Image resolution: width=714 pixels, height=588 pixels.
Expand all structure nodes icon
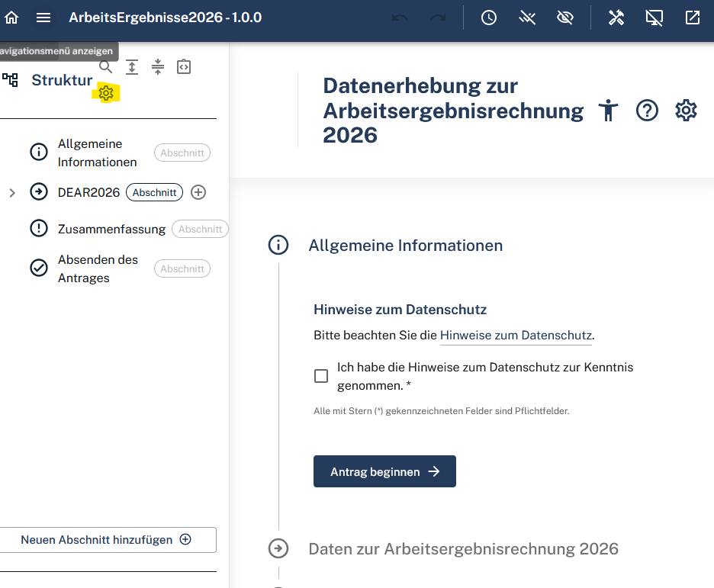[132, 67]
